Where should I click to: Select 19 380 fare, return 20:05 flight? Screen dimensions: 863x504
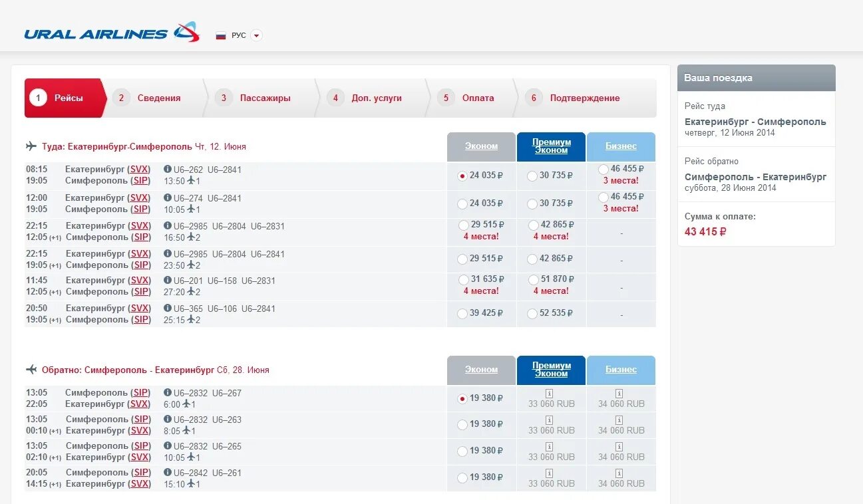coord(462,477)
